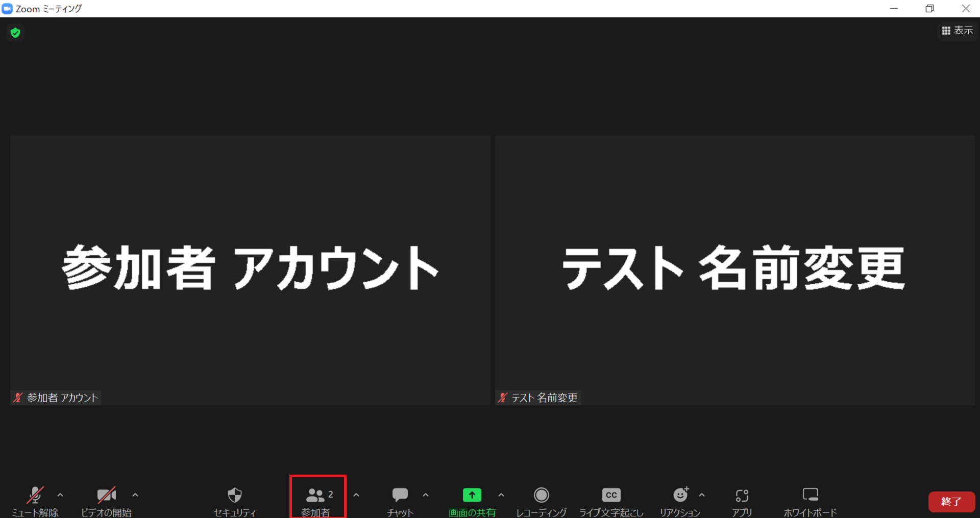
Task: Expand the arrow next to participants
Action: [356, 495]
